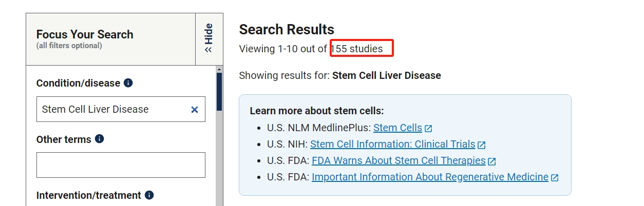Focus the empty Other terms input box
The height and width of the screenshot is (206, 644).
[121, 165]
